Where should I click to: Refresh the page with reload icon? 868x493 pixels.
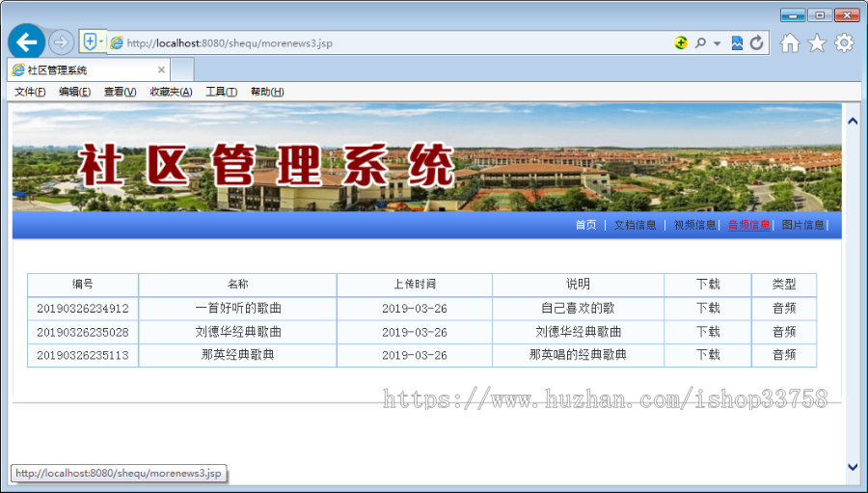click(x=756, y=42)
